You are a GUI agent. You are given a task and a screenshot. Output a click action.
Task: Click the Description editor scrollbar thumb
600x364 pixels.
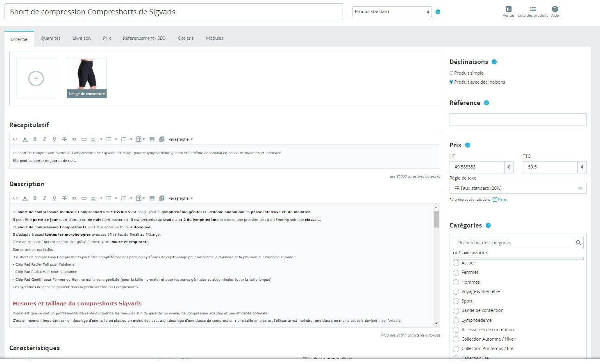(x=436, y=219)
